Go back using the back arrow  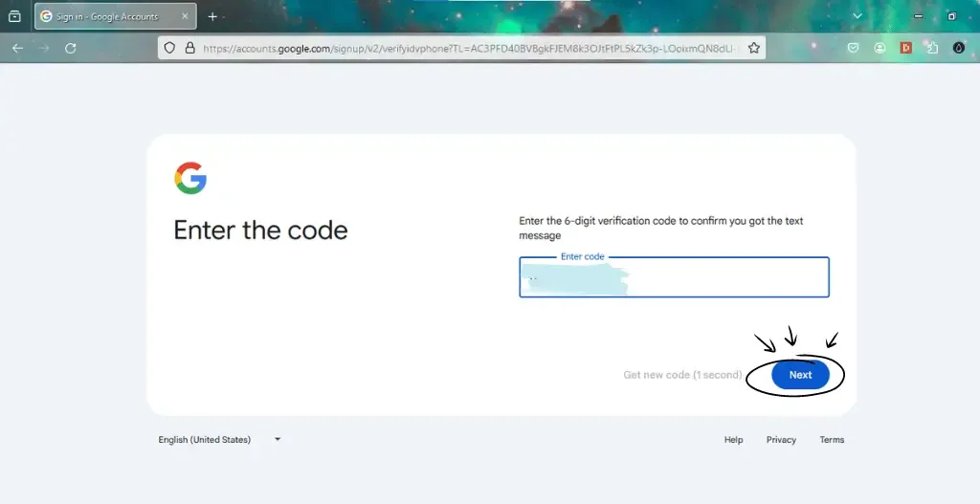click(17, 48)
